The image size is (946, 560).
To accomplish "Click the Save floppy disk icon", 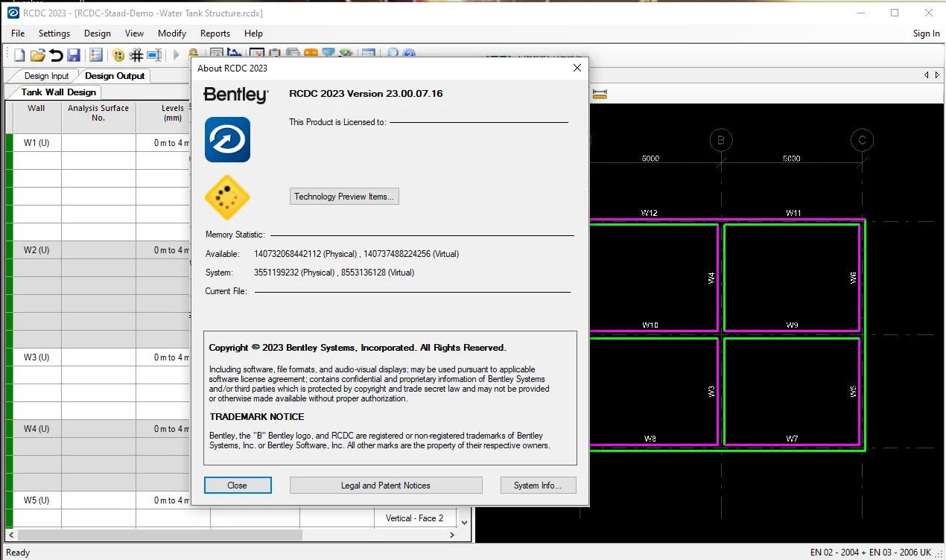I will tap(74, 55).
